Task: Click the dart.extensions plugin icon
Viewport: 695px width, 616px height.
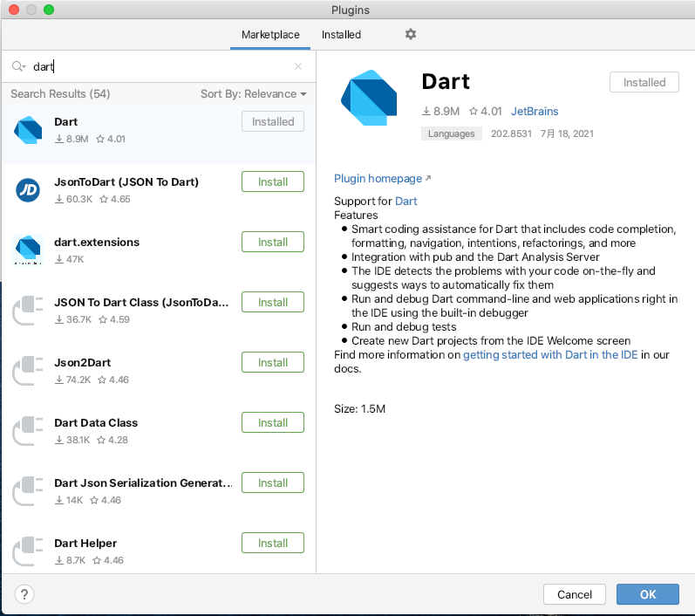Action: tap(28, 250)
